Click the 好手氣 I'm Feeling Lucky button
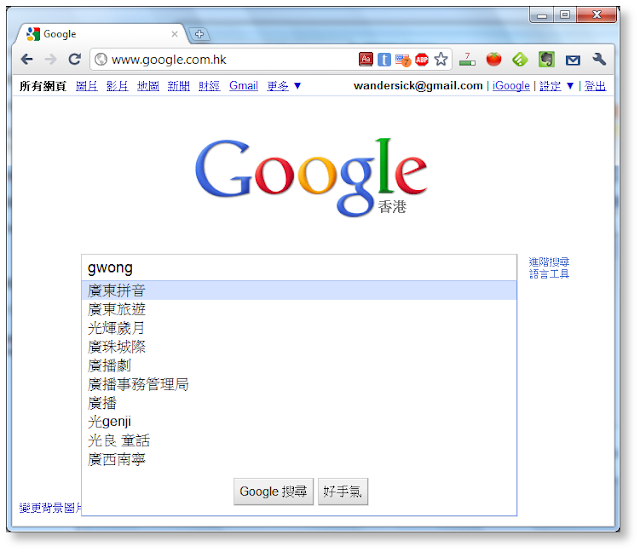 pyautogui.click(x=343, y=492)
